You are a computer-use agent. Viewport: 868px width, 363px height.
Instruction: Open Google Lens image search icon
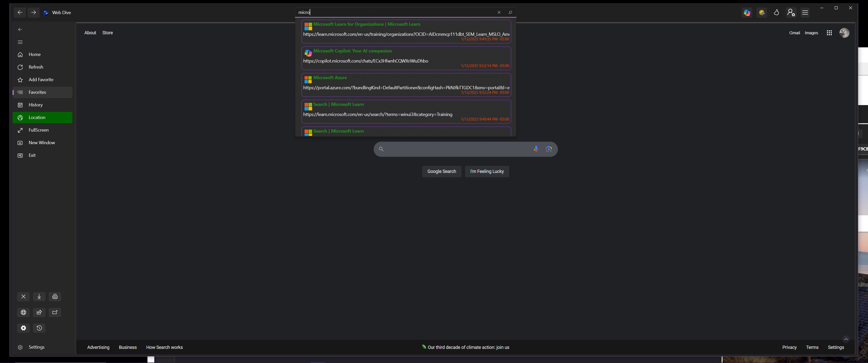pos(549,149)
